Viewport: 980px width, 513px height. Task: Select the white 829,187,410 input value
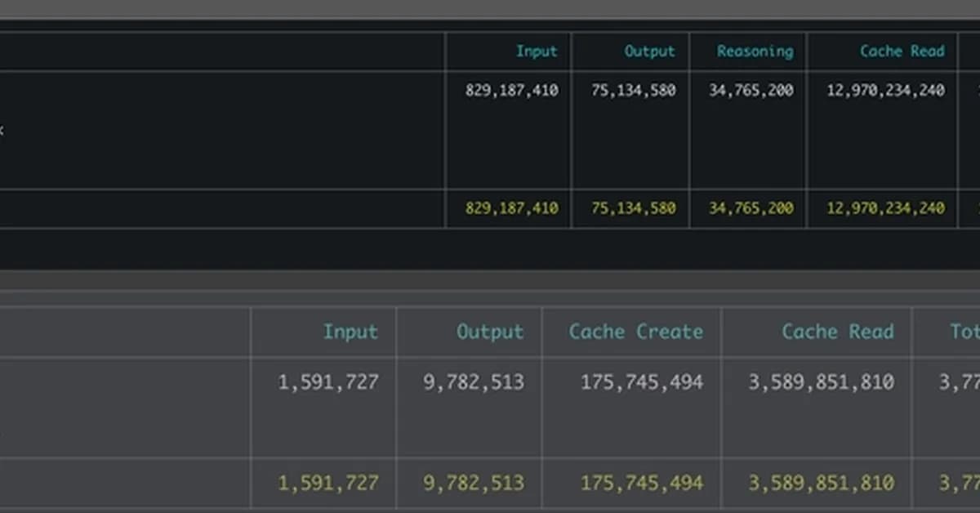coord(511,91)
